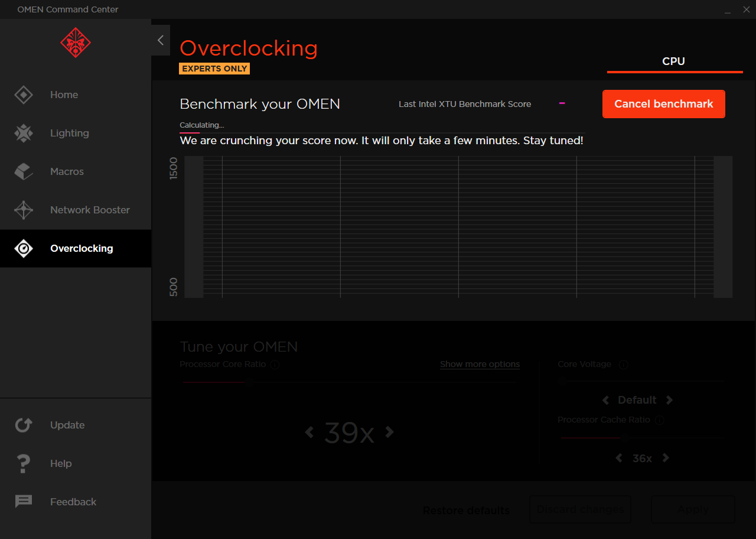The width and height of the screenshot is (756, 539).
Task: Click the 36x cache ratio value
Action: coord(642,458)
